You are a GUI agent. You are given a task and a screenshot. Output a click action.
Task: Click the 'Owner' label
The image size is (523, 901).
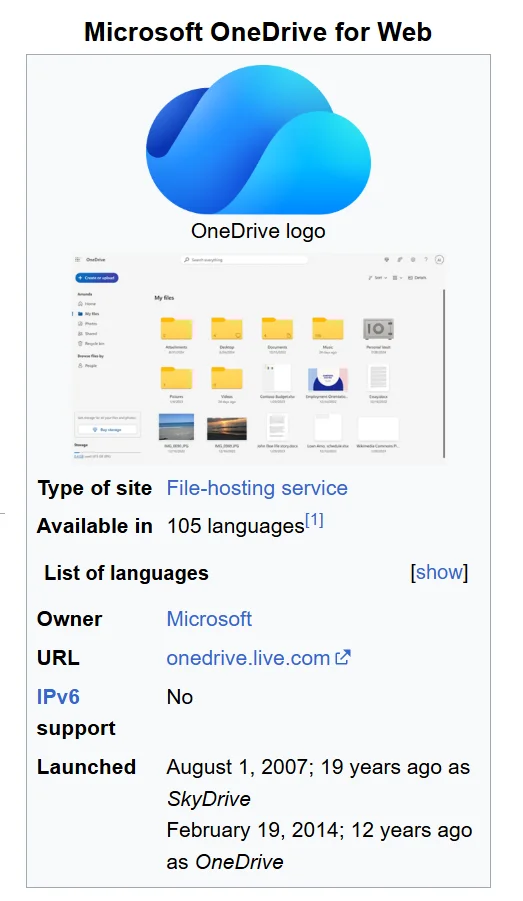click(70, 619)
